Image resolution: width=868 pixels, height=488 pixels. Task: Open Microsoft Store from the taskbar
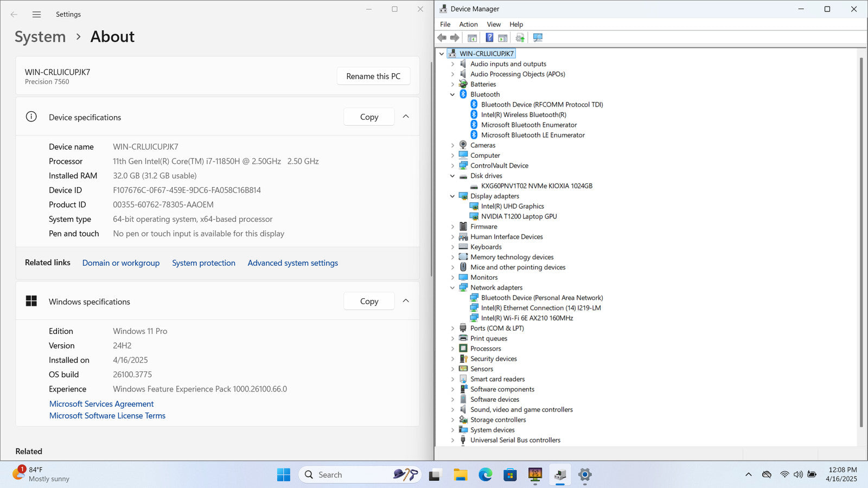tap(510, 474)
